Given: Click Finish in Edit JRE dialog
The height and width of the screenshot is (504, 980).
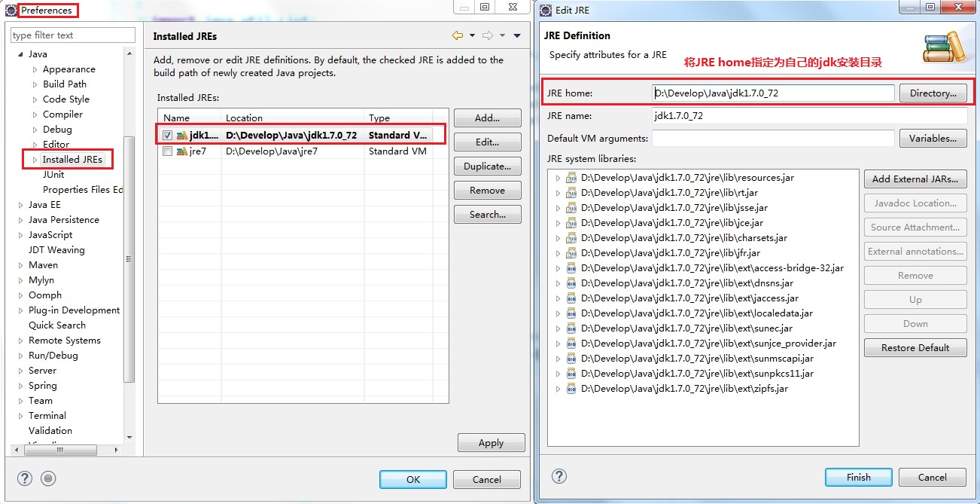Looking at the screenshot, I should (859, 477).
